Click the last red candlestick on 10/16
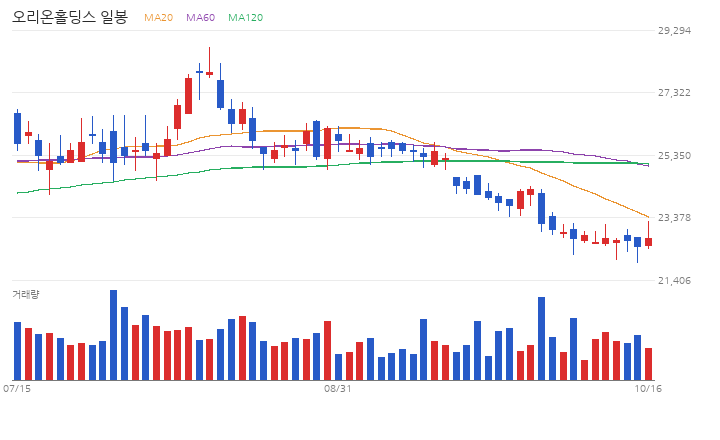720x440 pixels. point(648,235)
